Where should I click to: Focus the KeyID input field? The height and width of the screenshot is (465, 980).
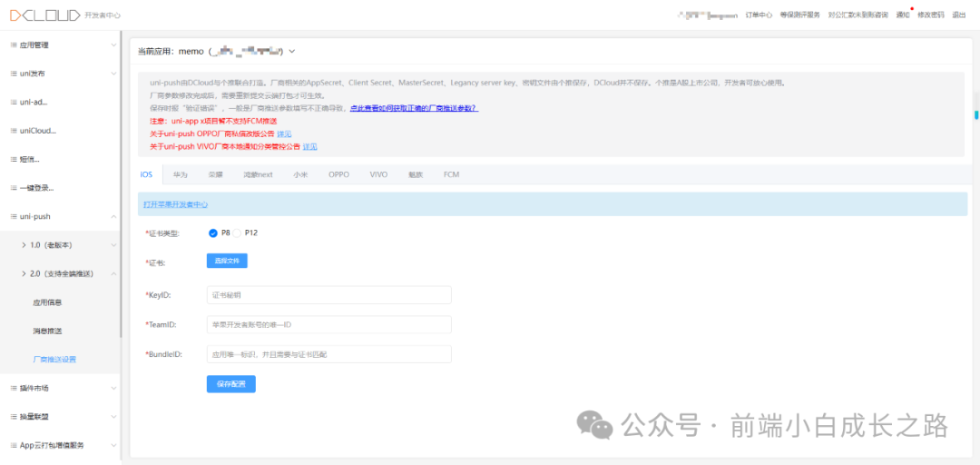coord(328,295)
